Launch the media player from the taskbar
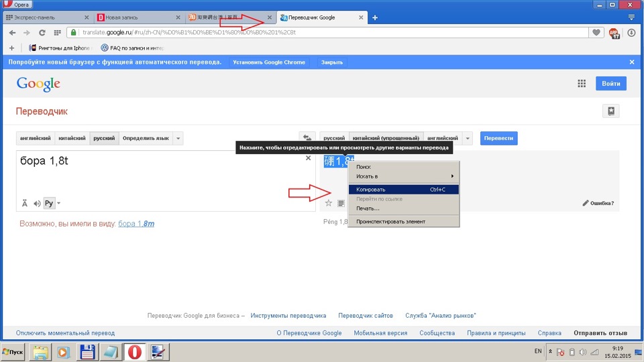The height and width of the screenshot is (362, 644). 63,352
